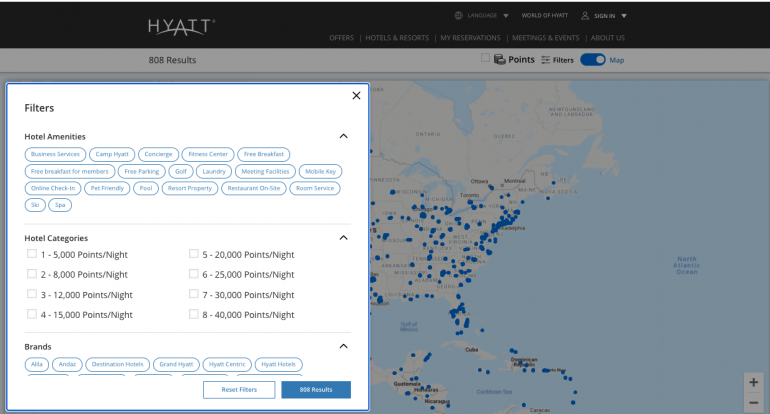Close the Filters panel with X

coord(356,96)
